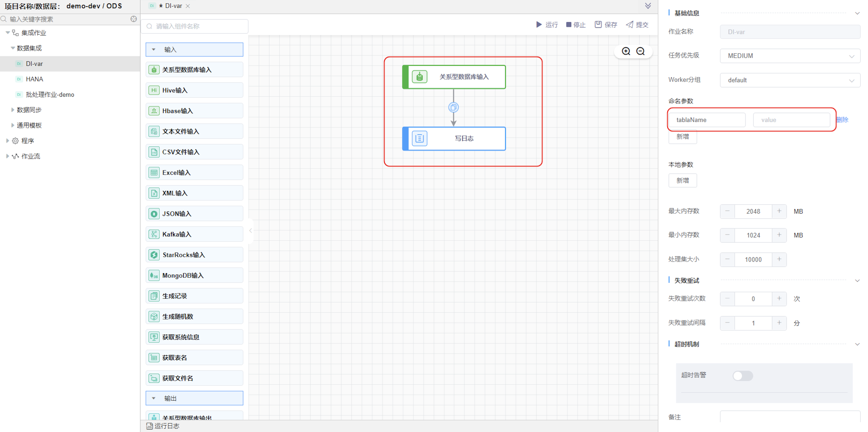The width and height of the screenshot is (868, 432).
Task: Increase 最大内存数 with plus stepper
Action: point(779,211)
